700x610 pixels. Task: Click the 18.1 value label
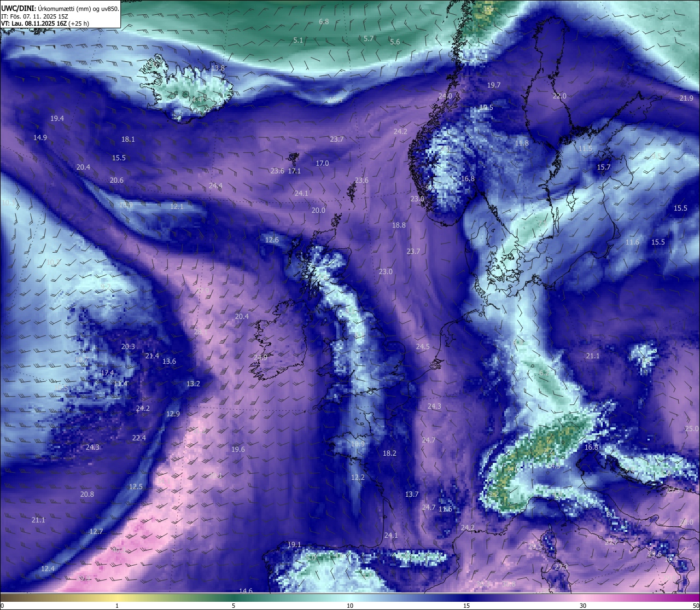[x=128, y=140]
